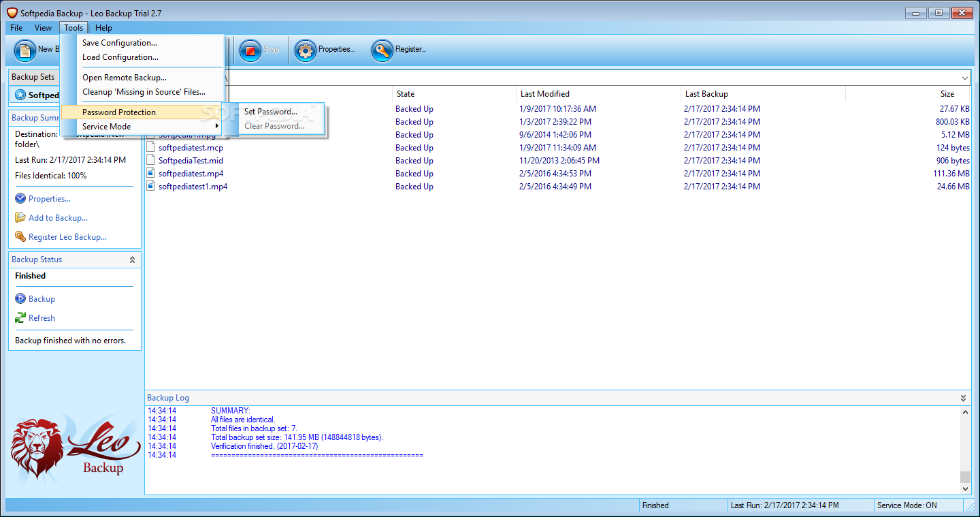Click the red Stop toolbar icon

point(250,50)
